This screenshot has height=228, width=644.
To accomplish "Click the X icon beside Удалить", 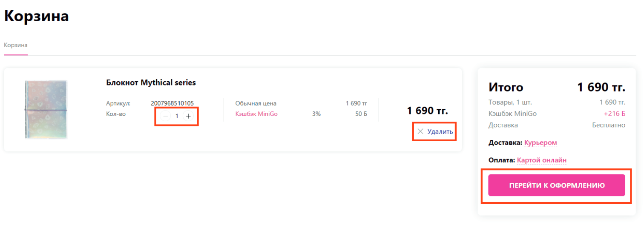I will (420, 131).
